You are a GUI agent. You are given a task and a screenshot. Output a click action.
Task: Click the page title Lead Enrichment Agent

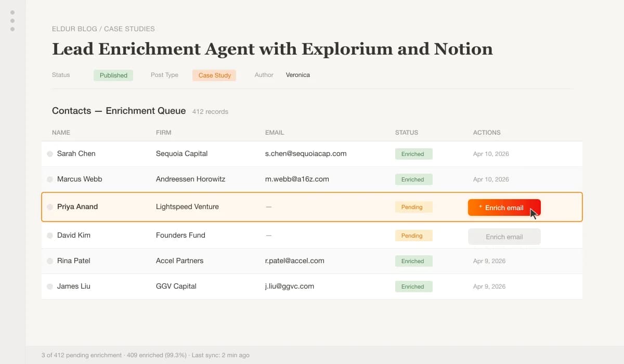click(x=272, y=49)
